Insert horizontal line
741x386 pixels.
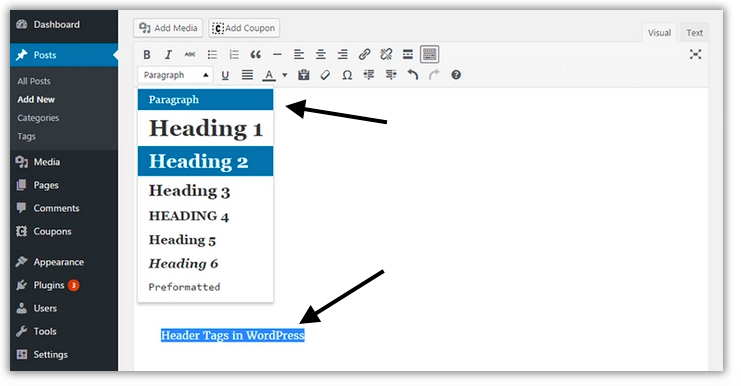click(x=277, y=55)
